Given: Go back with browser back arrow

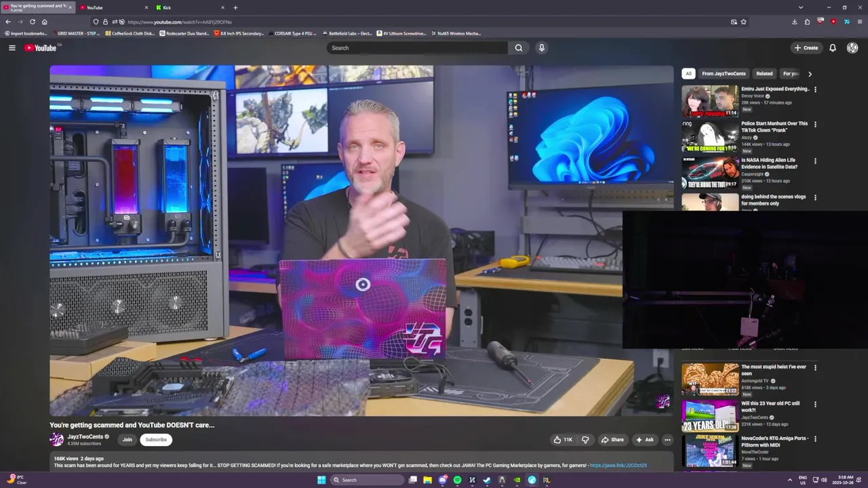Looking at the screenshot, I should (x=8, y=22).
